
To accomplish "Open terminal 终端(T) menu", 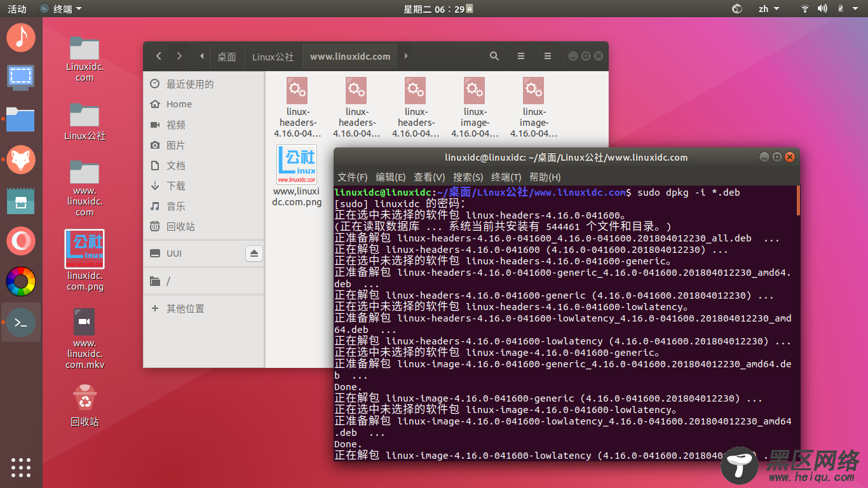I will (x=506, y=177).
